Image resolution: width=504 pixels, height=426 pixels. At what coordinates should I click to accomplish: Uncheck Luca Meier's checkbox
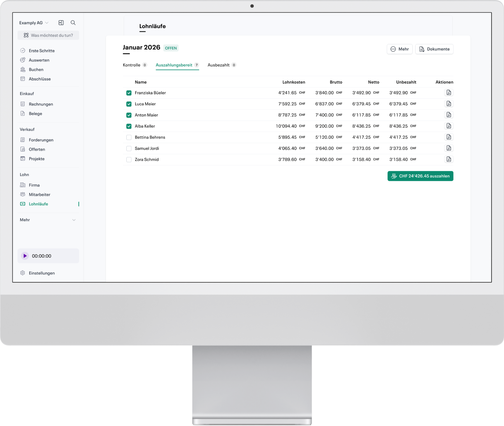click(129, 104)
